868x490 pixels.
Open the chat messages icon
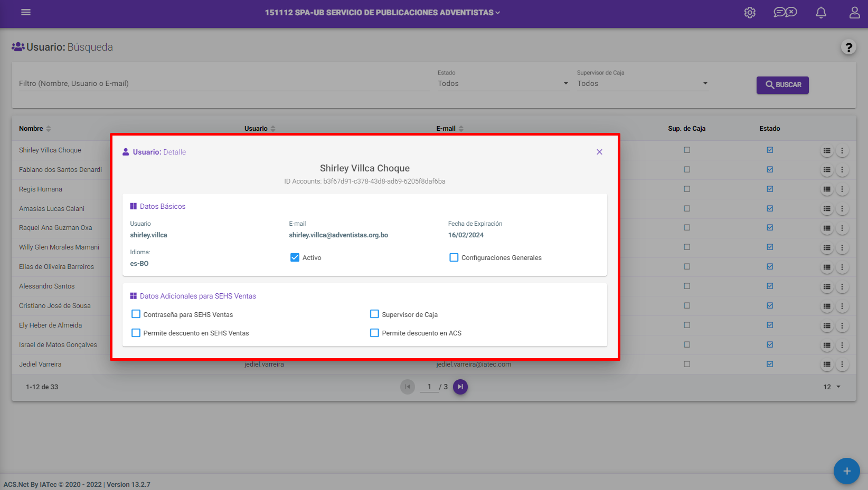(x=785, y=12)
